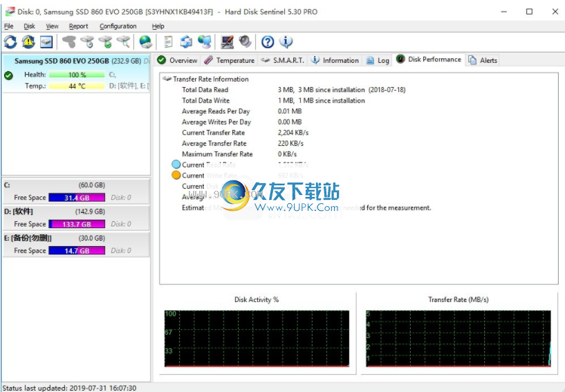
Task: Click the Hard Disk Sentinel title bar icon
Action: coord(10,12)
